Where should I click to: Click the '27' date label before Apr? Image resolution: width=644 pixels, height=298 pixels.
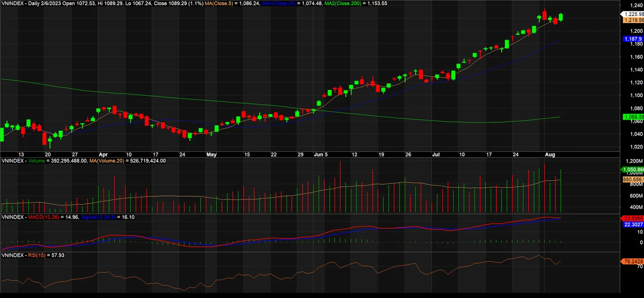pos(76,154)
